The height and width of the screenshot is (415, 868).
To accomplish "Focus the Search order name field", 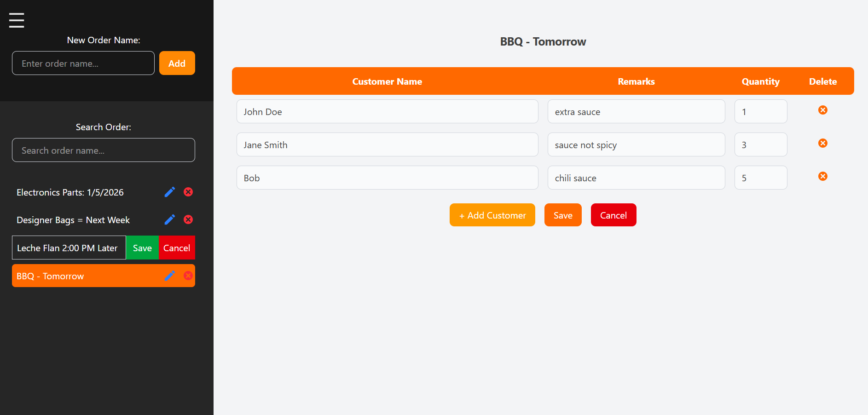I will coord(104,150).
